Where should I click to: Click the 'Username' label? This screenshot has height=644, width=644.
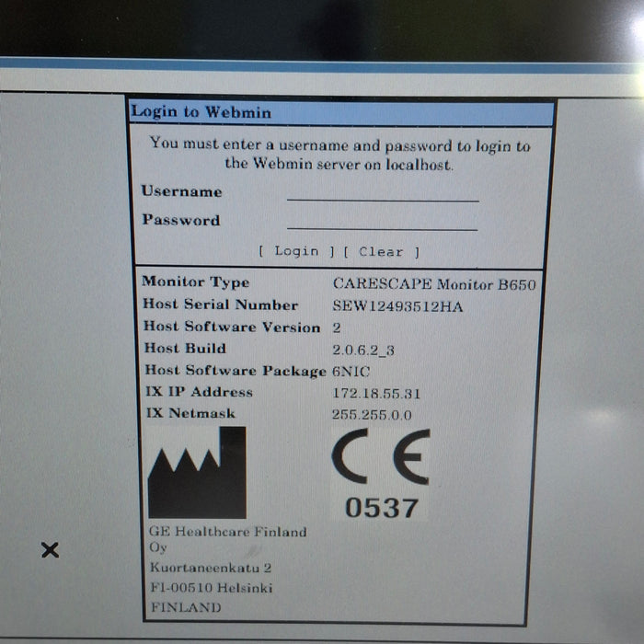tap(181, 191)
